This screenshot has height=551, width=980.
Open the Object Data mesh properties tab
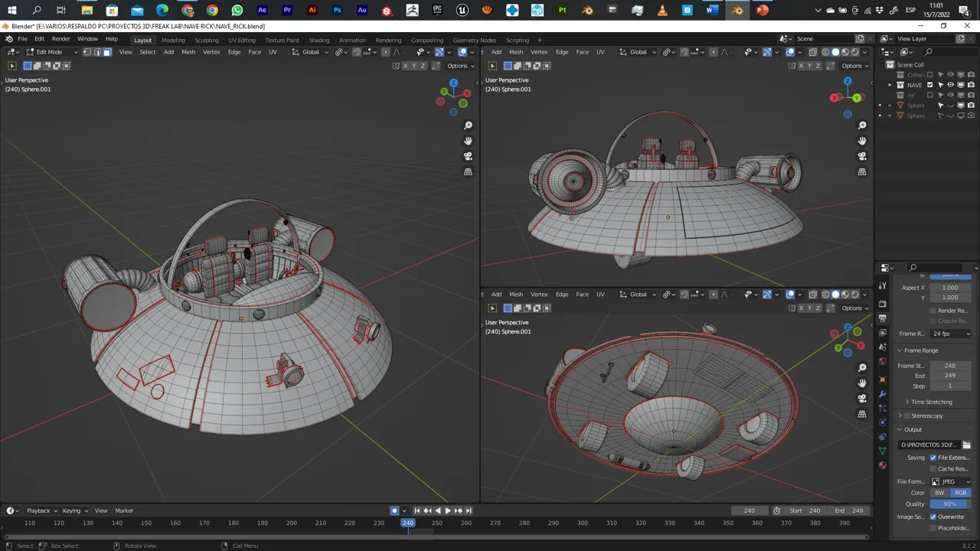(883, 451)
